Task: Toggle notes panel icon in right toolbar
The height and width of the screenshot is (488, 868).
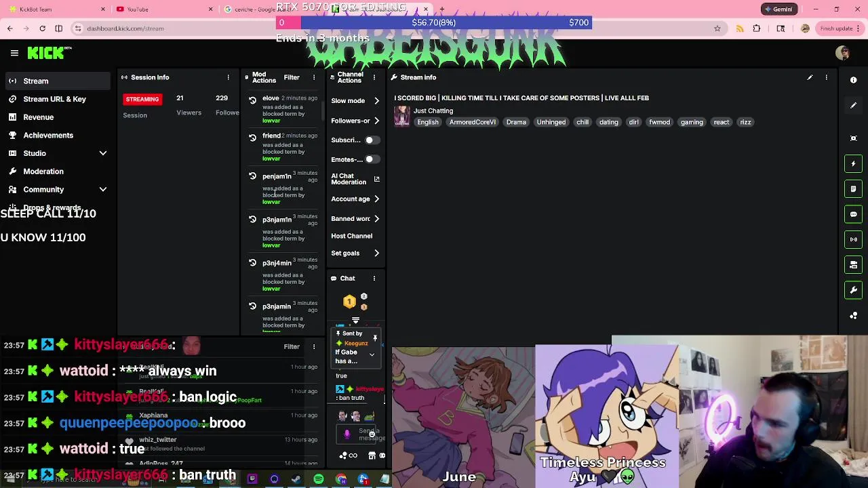Action: pyautogui.click(x=854, y=189)
